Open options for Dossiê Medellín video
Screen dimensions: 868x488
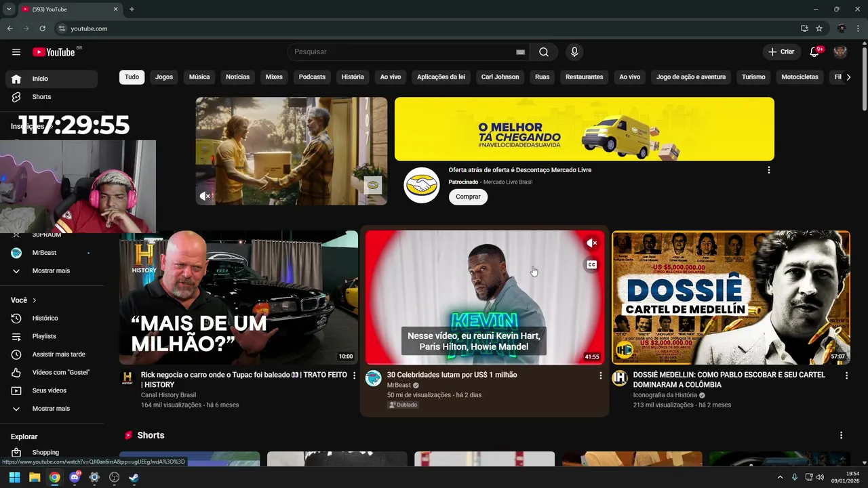846,375
